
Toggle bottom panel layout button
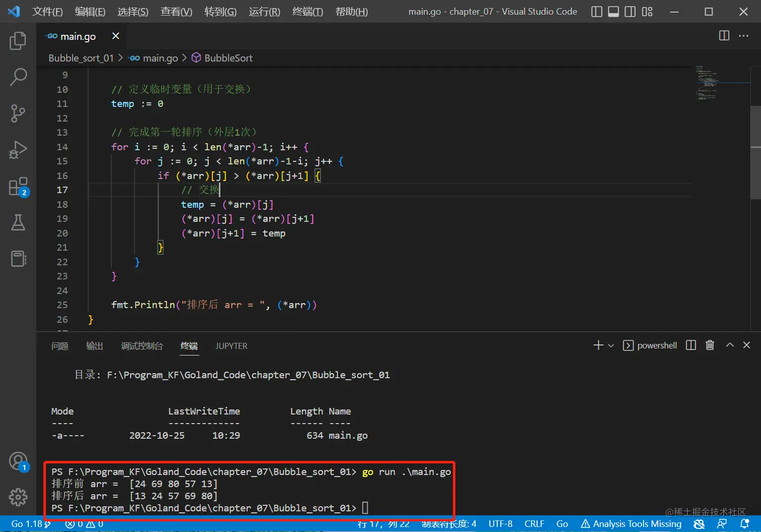click(x=613, y=11)
